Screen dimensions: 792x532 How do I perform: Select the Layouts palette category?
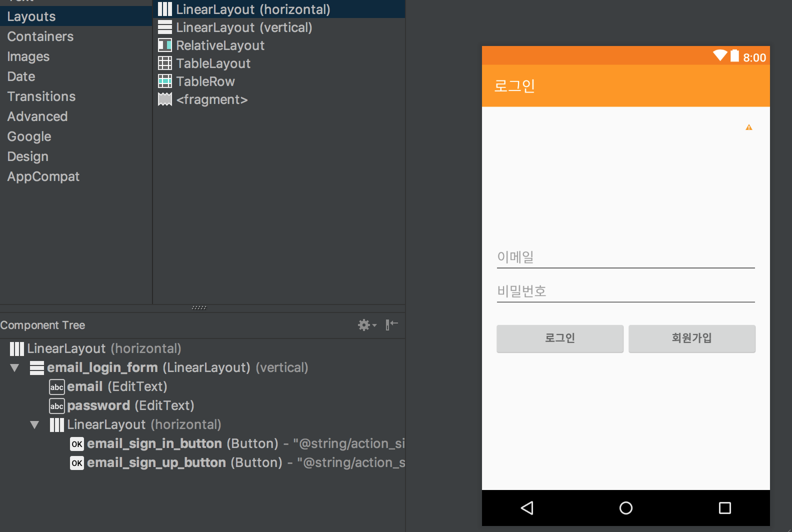(x=76, y=16)
